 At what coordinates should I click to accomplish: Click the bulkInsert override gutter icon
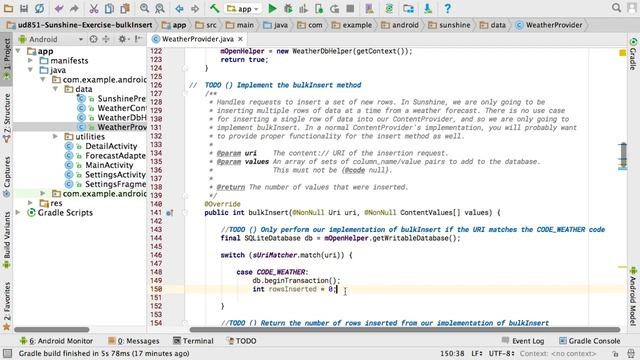click(x=169, y=213)
